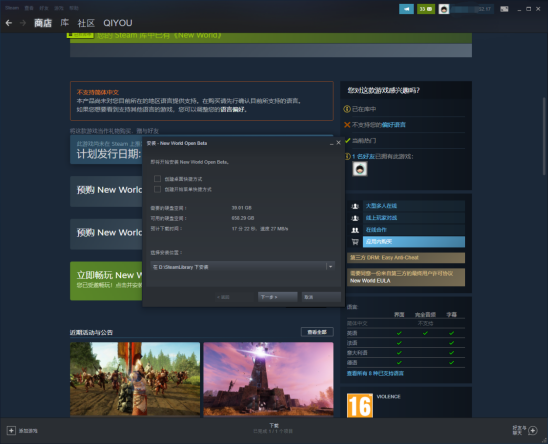
Task: Click the age rating 16 badge
Action: tap(360, 406)
